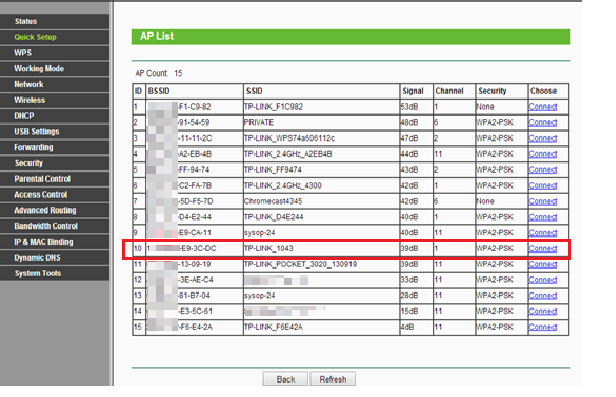Connect to sysop-24 in row 9
Image resolution: width=616 pixels, height=397 pixels.
[x=543, y=232]
